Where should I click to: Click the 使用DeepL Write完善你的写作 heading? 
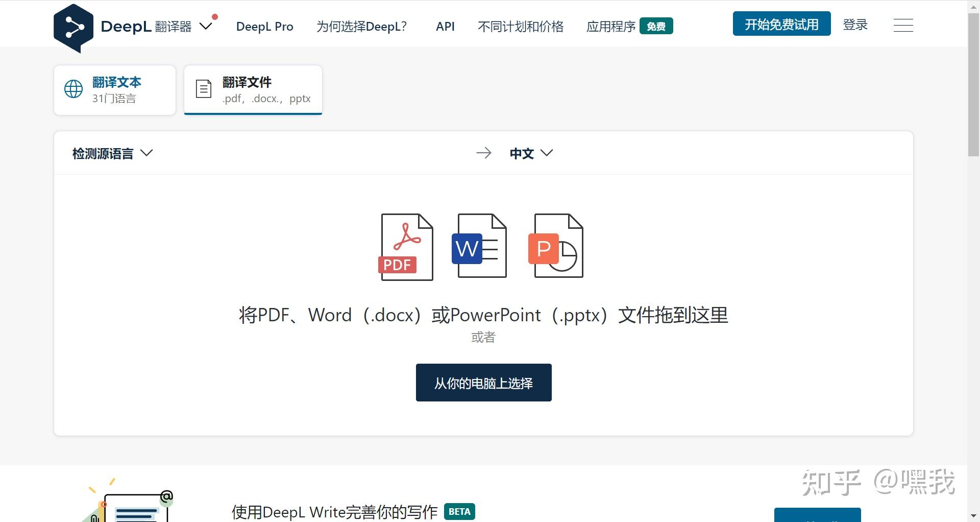pyautogui.click(x=335, y=512)
